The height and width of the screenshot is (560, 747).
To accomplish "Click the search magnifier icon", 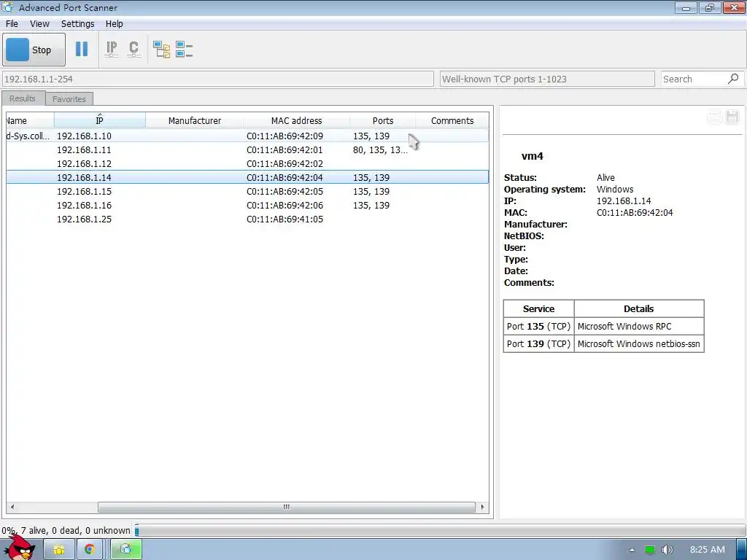I will (733, 79).
